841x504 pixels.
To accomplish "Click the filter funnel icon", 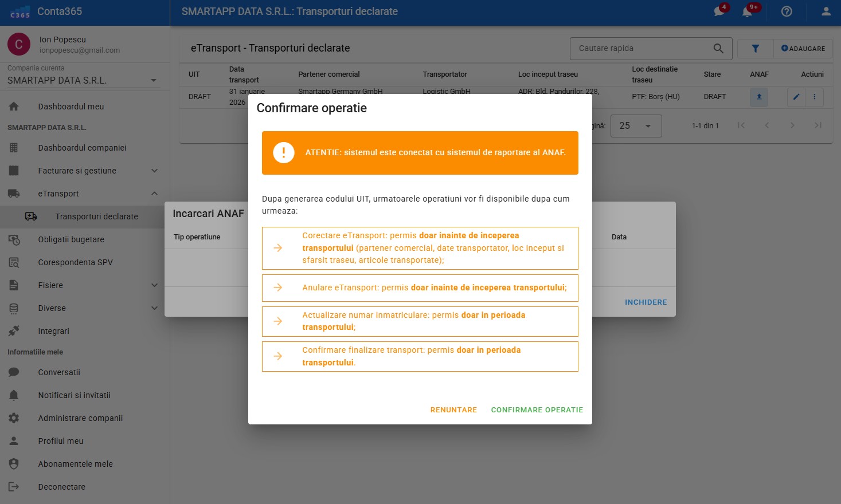I will coord(755,49).
